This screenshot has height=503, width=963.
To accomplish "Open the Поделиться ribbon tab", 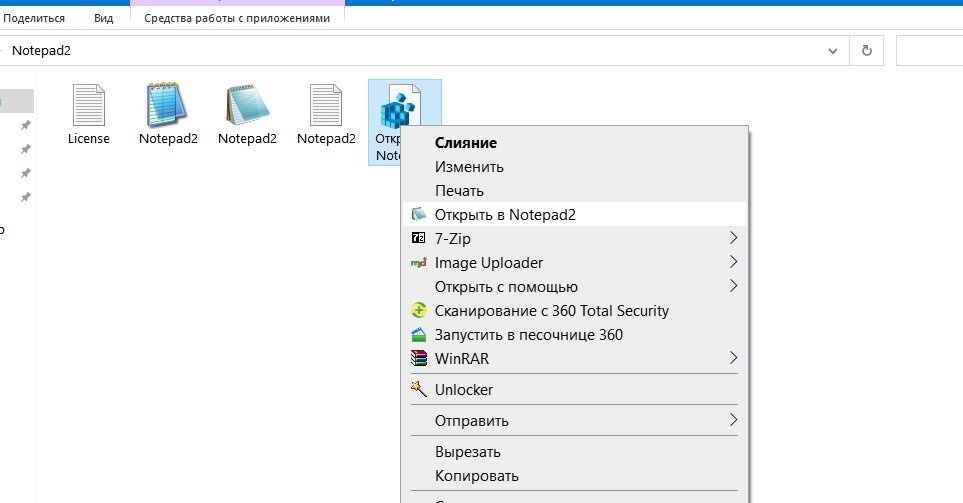I will (34, 18).
